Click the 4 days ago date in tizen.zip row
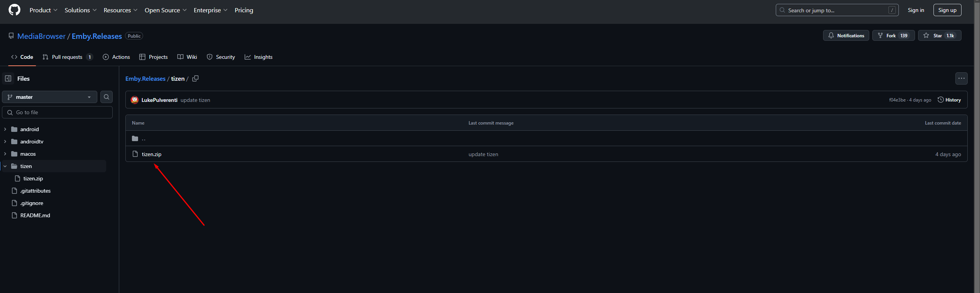 pos(948,154)
